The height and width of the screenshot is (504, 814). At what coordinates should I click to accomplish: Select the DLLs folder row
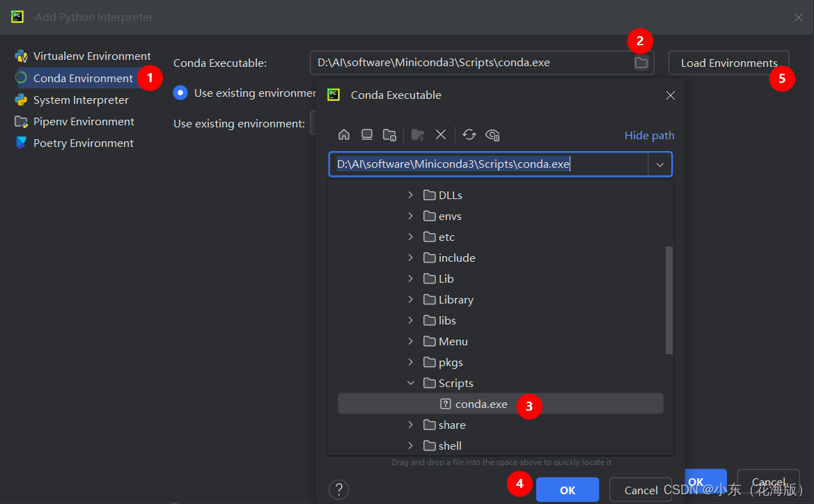[x=500, y=195]
